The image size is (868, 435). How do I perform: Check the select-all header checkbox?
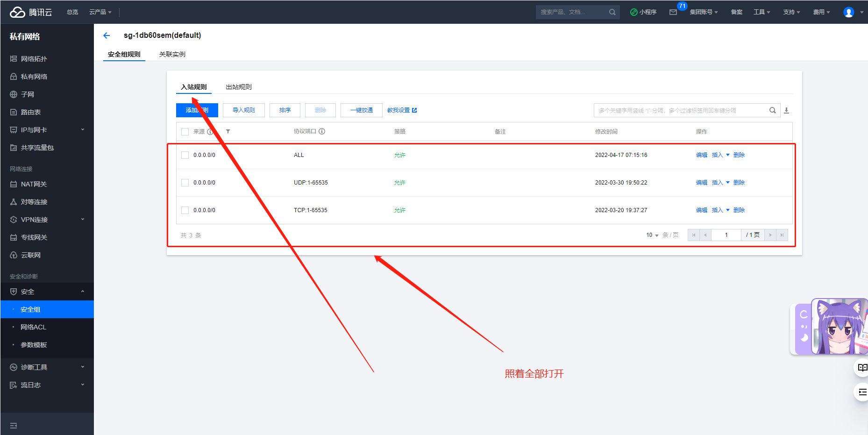185,132
